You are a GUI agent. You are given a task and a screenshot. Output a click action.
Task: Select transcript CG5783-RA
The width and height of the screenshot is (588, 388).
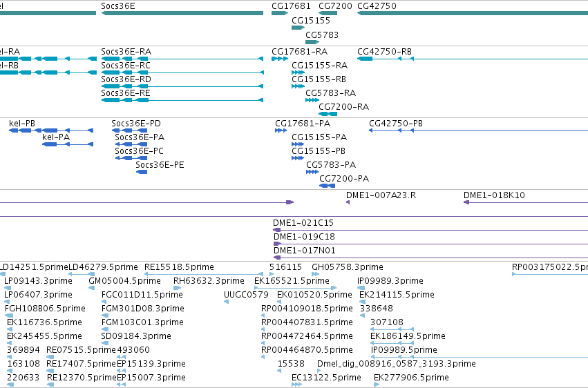tap(331, 93)
